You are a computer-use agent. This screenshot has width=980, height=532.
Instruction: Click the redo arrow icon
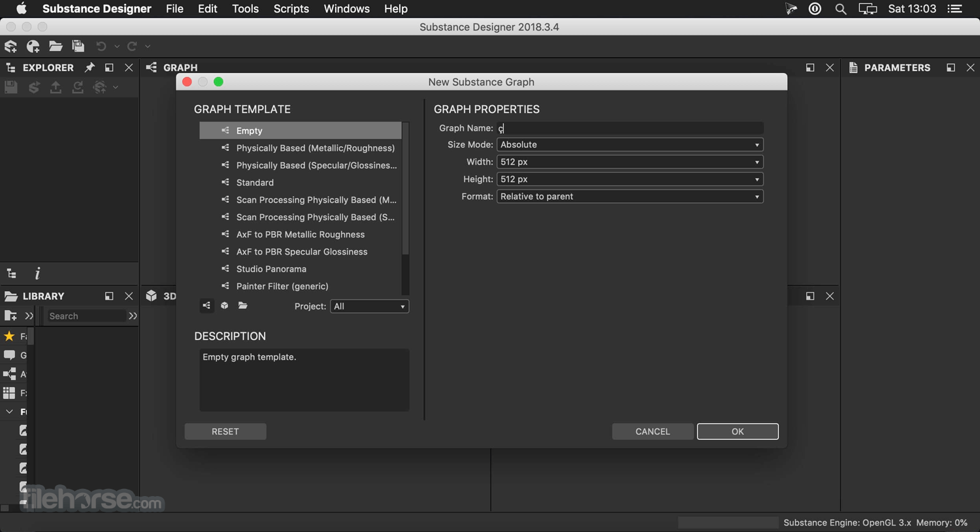coord(132,46)
